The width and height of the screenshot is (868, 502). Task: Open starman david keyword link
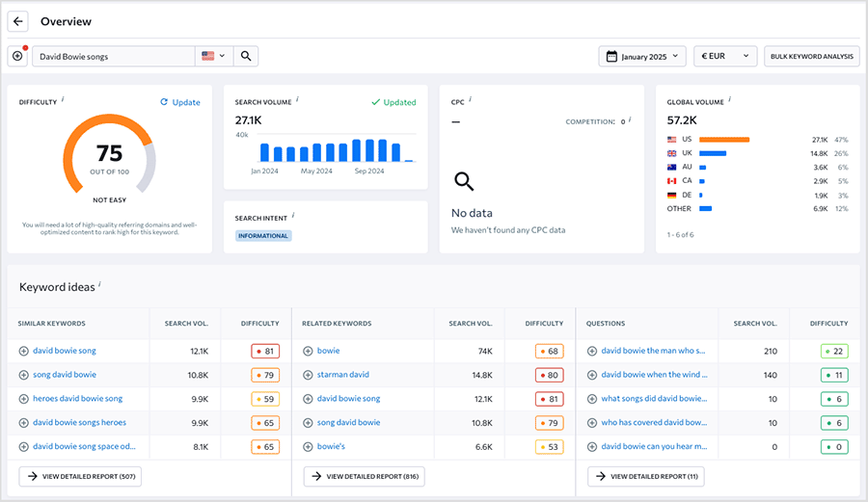[342, 374]
